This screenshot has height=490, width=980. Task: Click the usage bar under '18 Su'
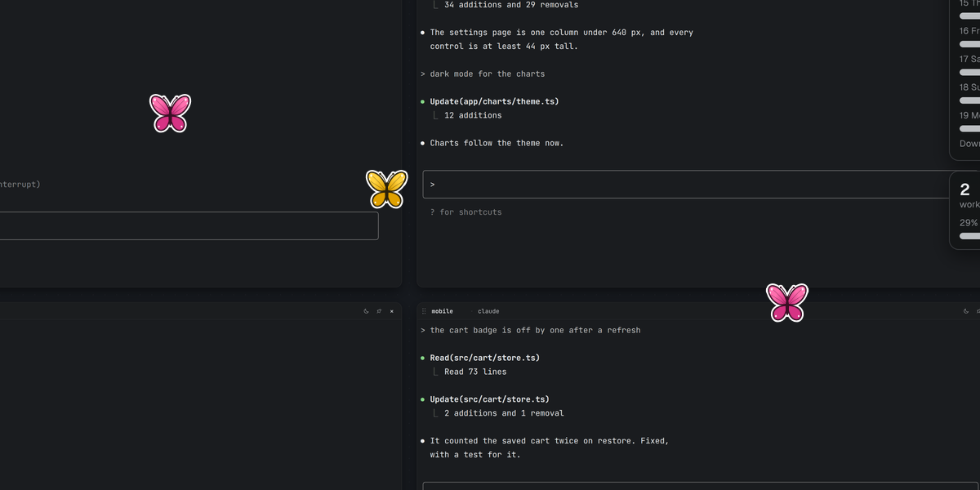coord(969,100)
